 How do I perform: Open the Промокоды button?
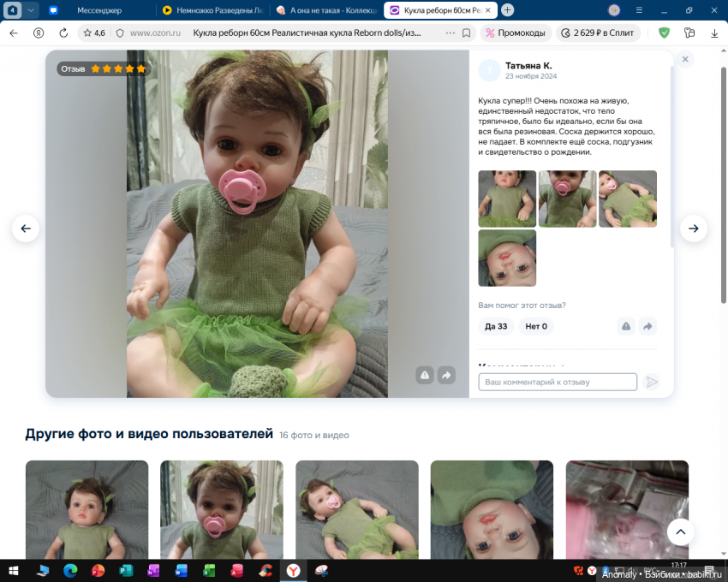[516, 33]
